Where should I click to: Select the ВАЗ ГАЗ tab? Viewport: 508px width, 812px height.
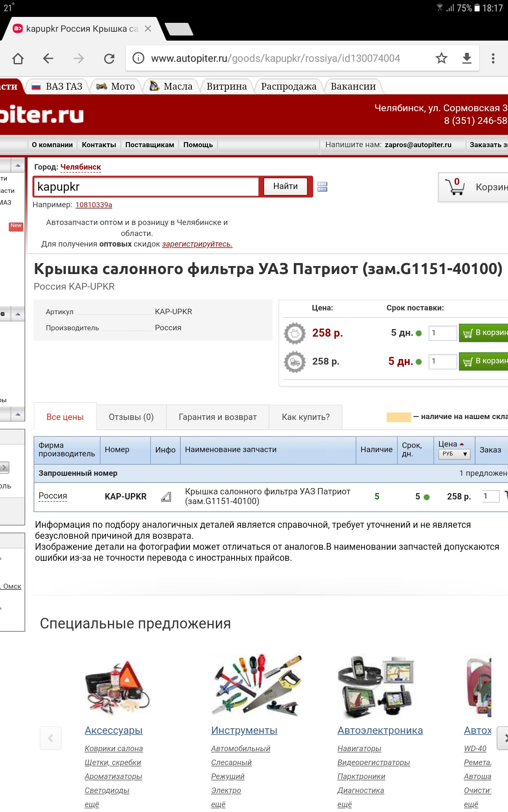pos(57,86)
